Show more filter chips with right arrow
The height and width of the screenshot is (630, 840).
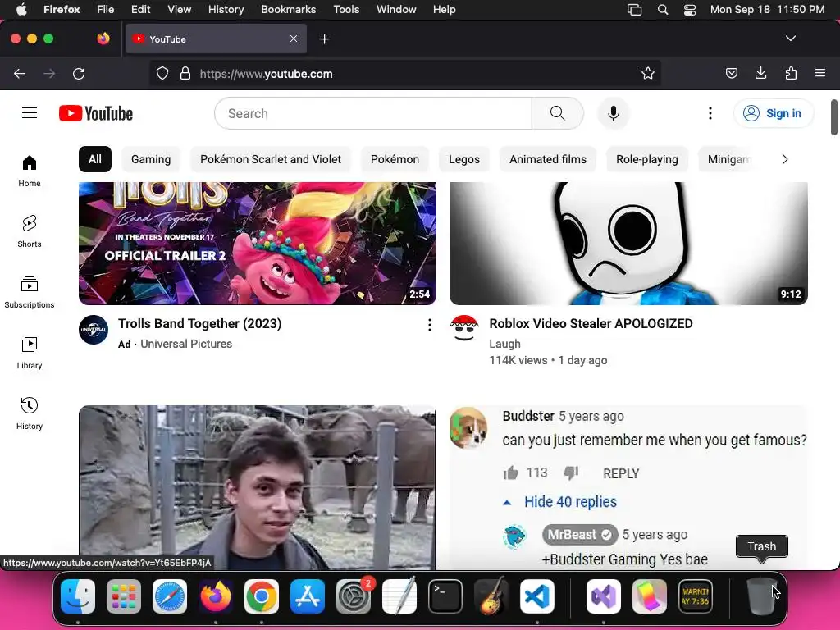[x=785, y=159]
